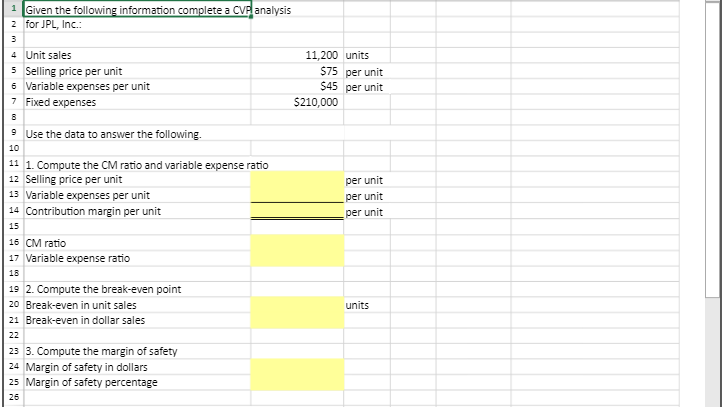This screenshot has height=407, width=723.
Task: Select row header 7
Action: 14,102
